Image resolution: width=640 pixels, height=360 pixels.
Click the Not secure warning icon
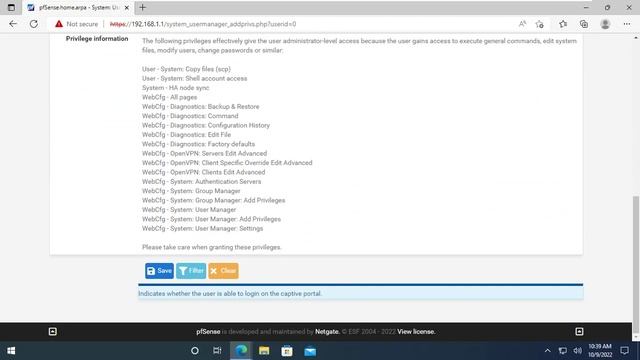(x=59, y=24)
